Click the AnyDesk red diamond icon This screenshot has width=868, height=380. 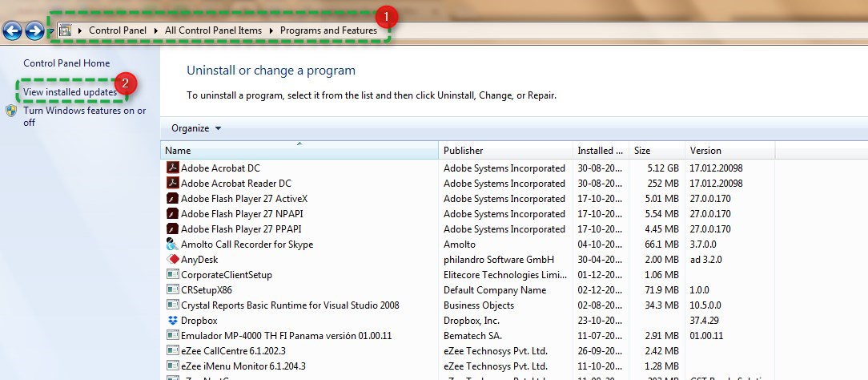tap(173, 259)
